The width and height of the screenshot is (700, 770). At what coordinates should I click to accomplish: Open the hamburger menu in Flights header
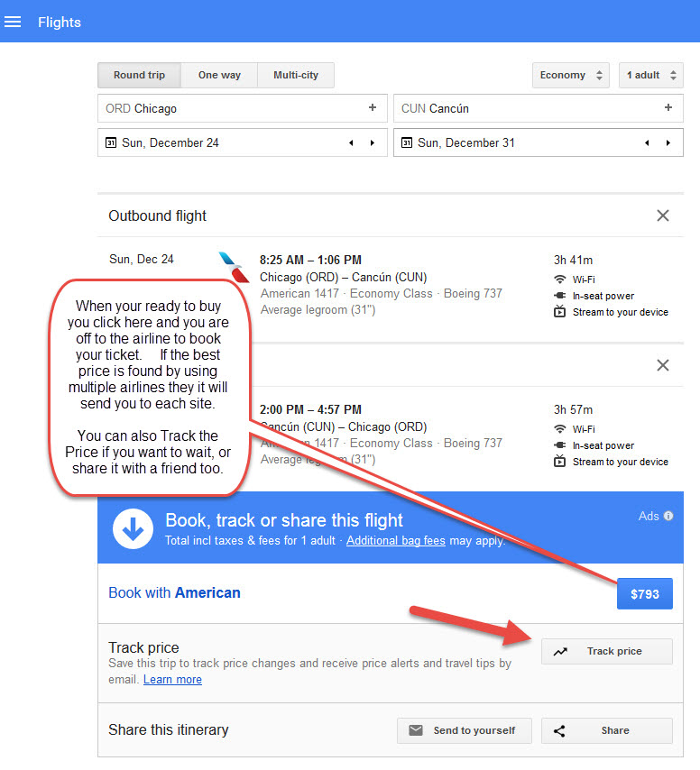tap(13, 23)
